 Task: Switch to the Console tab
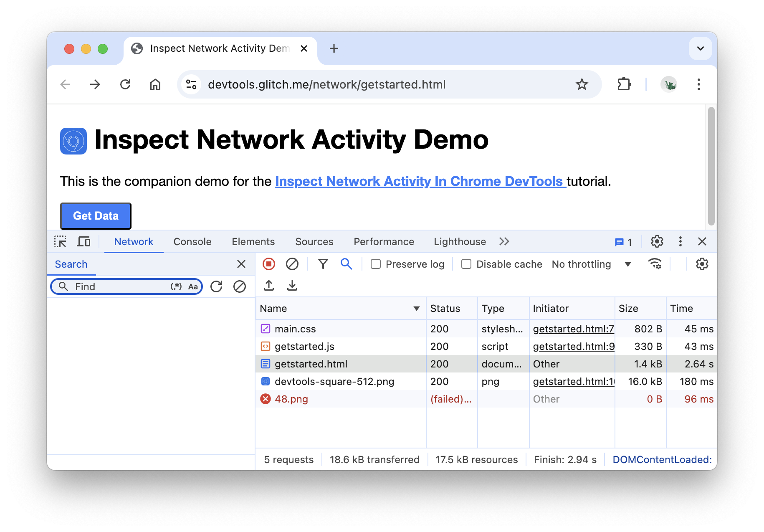pos(192,241)
